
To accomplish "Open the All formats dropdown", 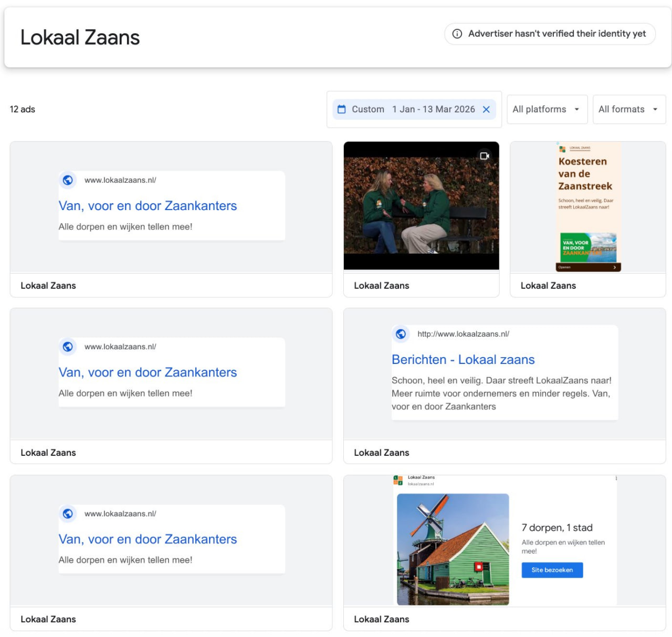I will tap(628, 109).
